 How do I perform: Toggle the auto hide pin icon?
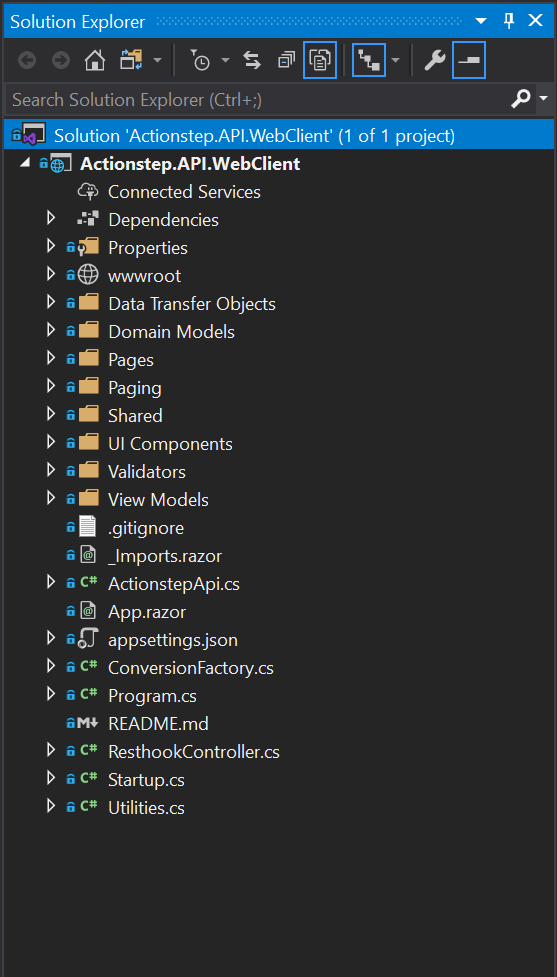point(509,21)
